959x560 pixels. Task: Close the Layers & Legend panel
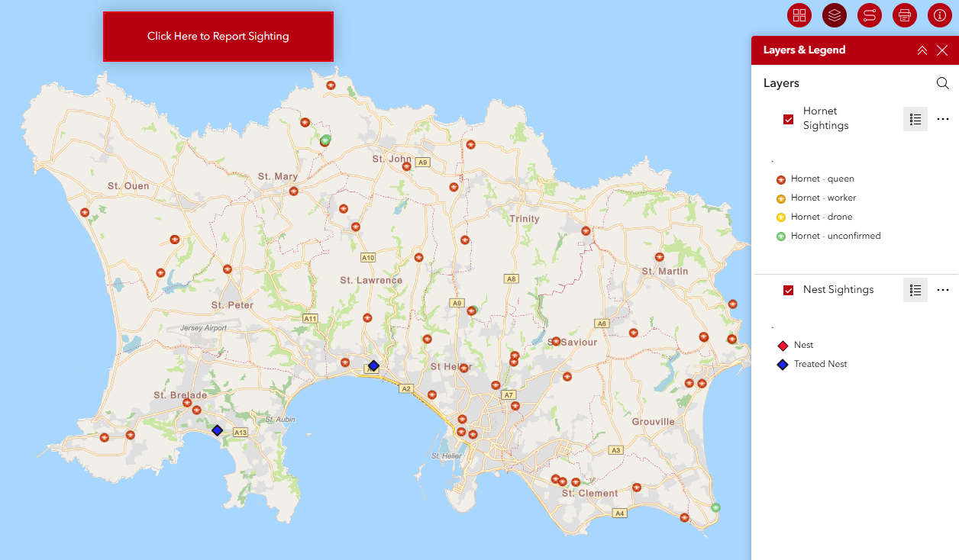click(x=942, y=50)
